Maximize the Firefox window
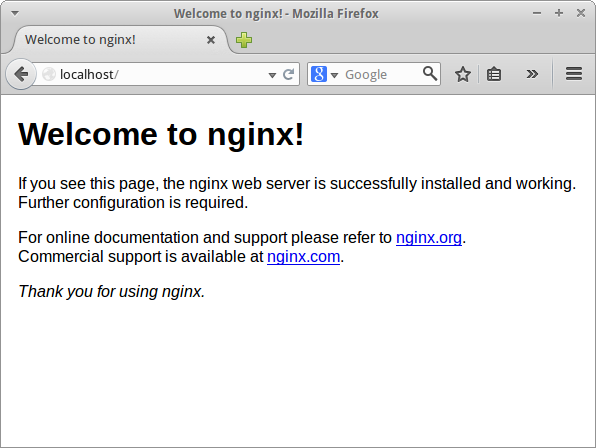The height and width of the screenshot is (448, 596). pos(559,13)
